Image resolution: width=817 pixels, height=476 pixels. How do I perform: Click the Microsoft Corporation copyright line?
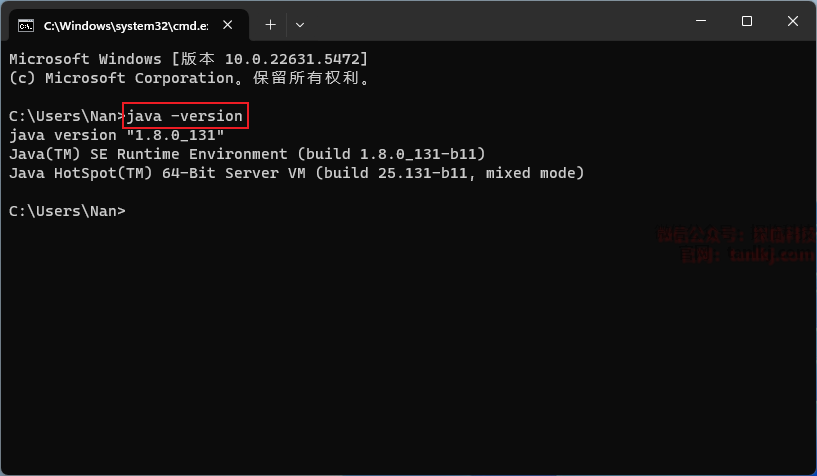[x=190, y=78]
